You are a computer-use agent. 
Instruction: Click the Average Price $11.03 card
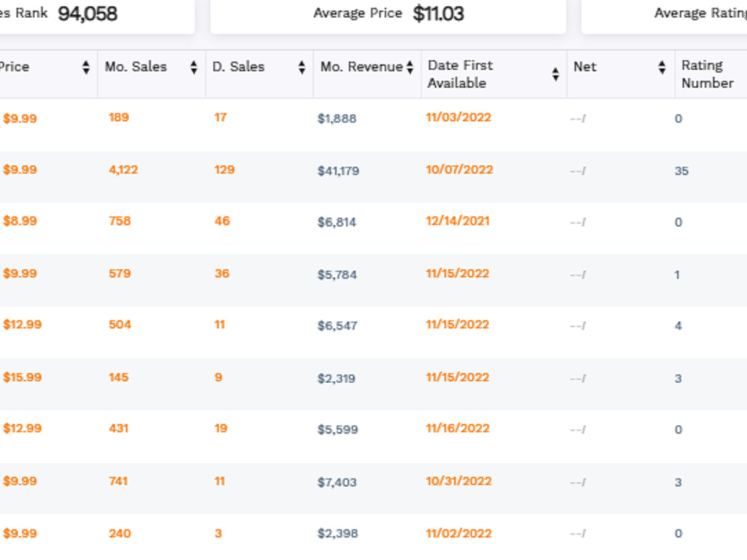[388, 14]
